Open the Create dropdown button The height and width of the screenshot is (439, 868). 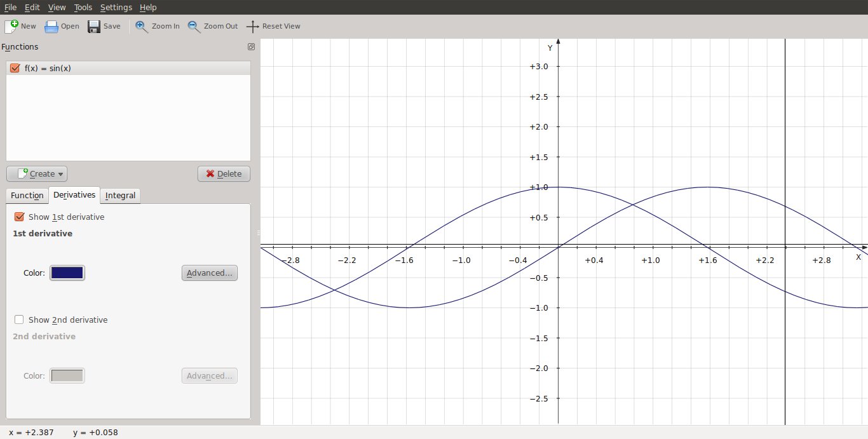pyautogui.click(x=37, y=173)
